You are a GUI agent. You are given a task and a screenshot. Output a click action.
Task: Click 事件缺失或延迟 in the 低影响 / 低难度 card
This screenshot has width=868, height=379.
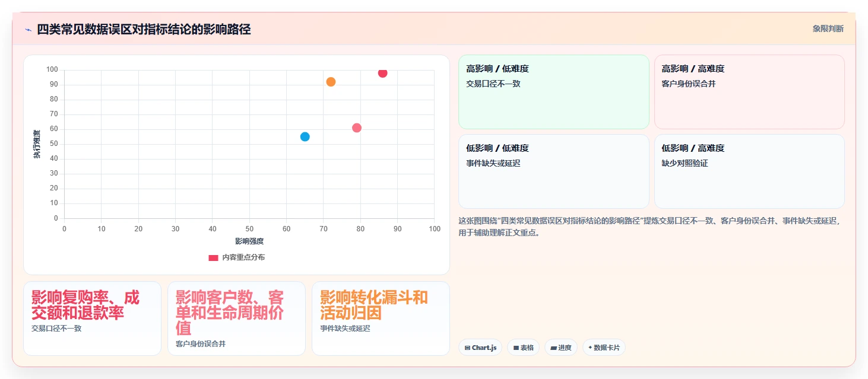point(493,163)
